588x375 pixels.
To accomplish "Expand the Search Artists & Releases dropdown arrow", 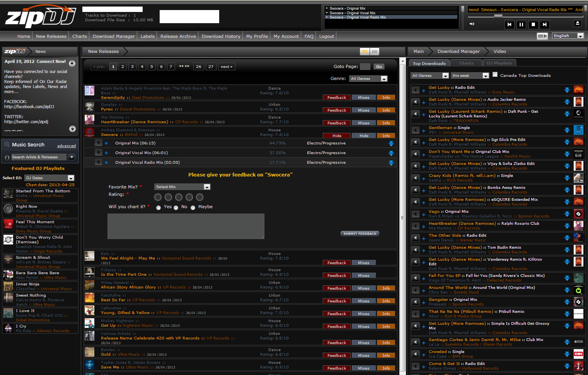I will (72, 157).
